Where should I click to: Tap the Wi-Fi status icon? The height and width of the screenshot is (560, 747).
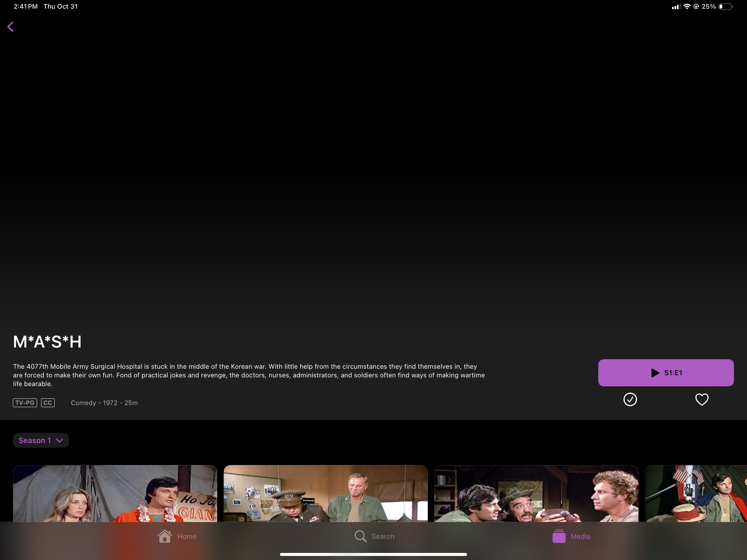(x=686, y=7)
